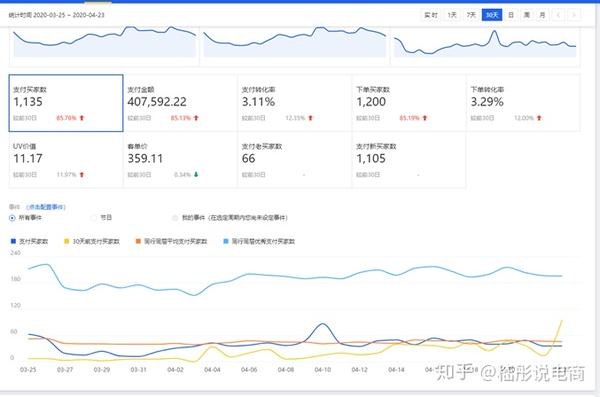Switch to the 7天 time range tab

471,15
